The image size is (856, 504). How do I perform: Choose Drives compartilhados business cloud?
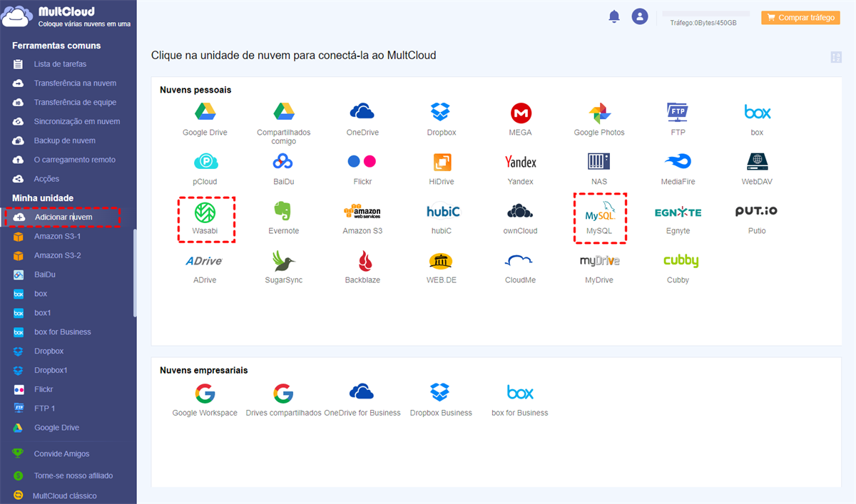click(x=283, y=393)
